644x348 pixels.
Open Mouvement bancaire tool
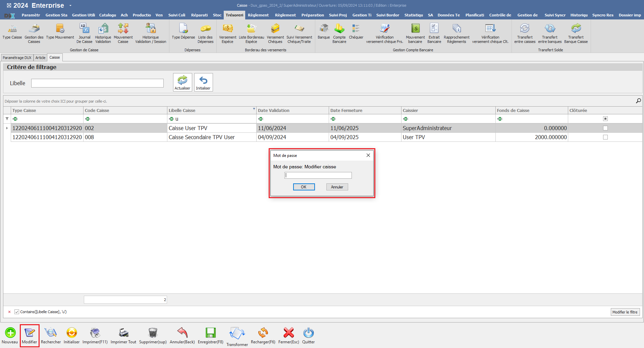415,33
